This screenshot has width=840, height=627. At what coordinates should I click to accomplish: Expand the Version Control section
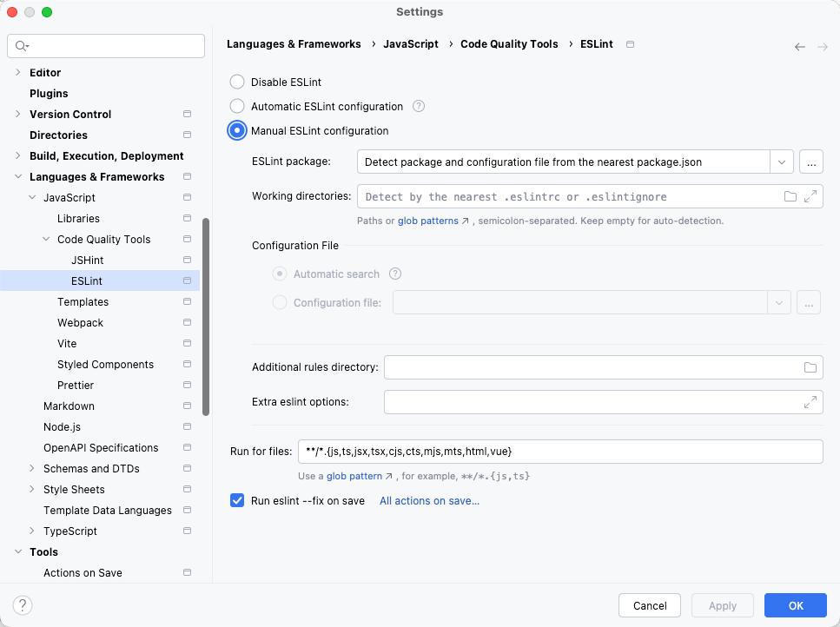tap(18, 115)
